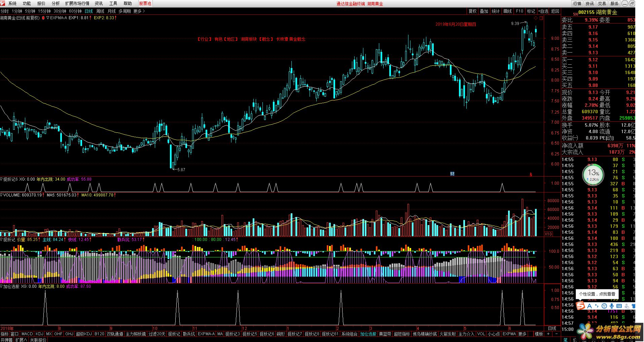Image resolution: width=644 pixels, height=342 pixels.
Task: Click the 财 finance marker on chart
Action: (452, 174)
